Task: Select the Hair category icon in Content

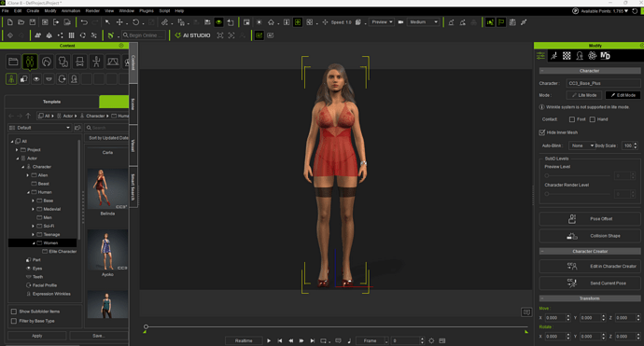Action: pyautogui.click(x=47, y=62)
